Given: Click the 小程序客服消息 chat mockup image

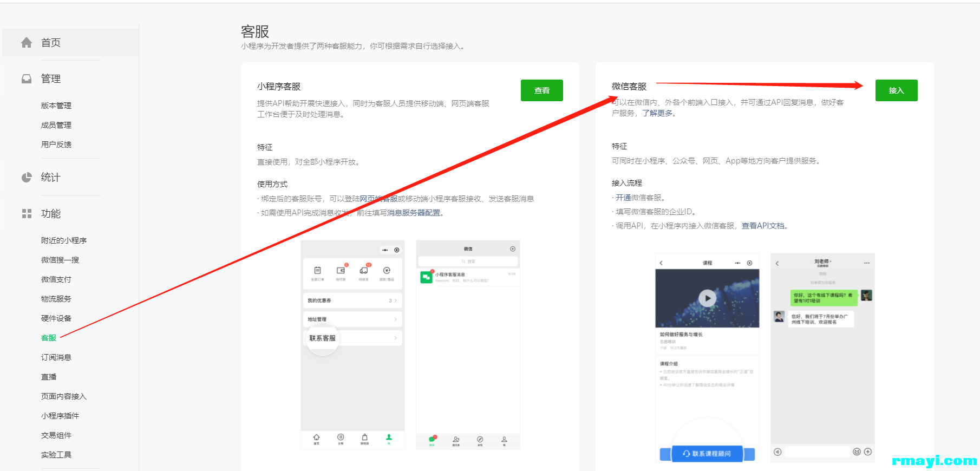Looking at the screenshot, I should [468, 345].
